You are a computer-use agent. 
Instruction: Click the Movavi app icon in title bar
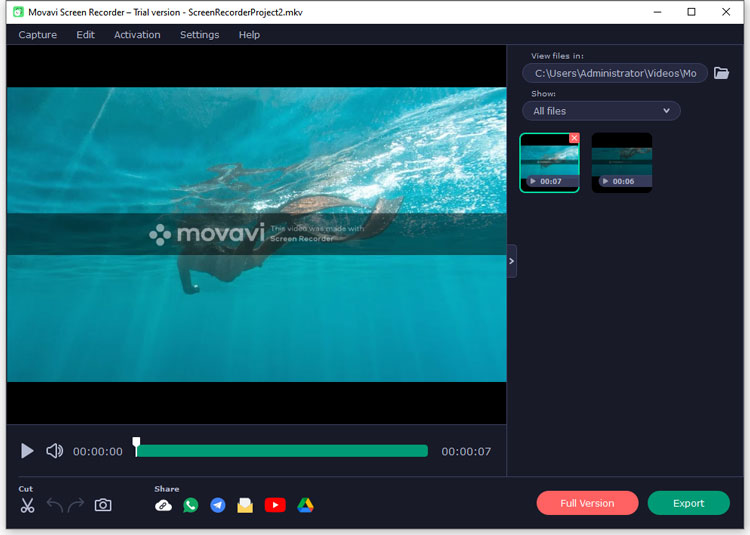(x=18, y=12)
